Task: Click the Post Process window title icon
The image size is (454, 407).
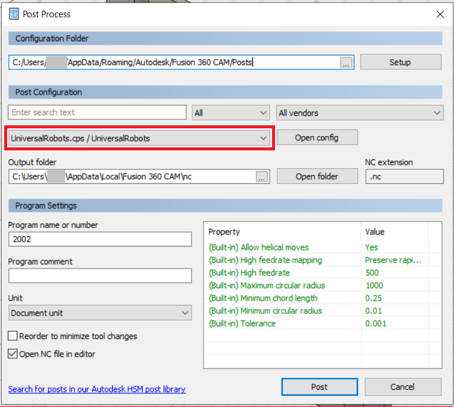Action: click(14, 14)
